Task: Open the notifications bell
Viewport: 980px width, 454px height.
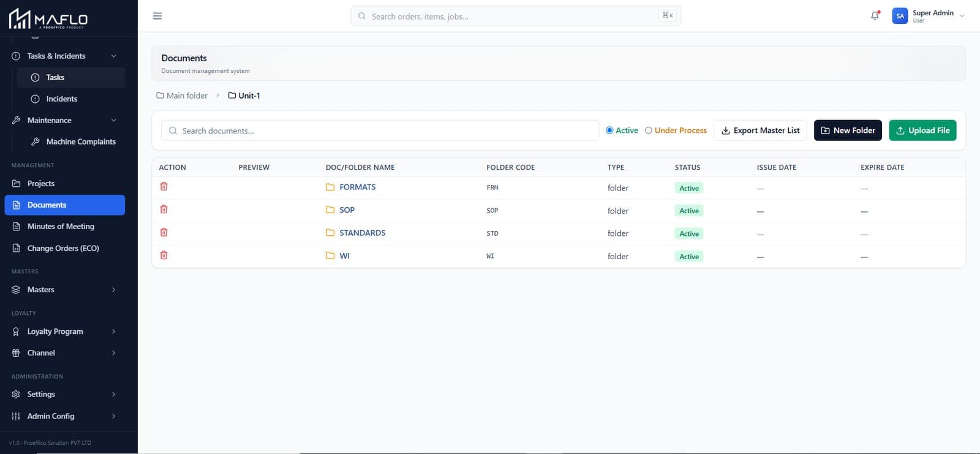Action: [x=875, y=16]
